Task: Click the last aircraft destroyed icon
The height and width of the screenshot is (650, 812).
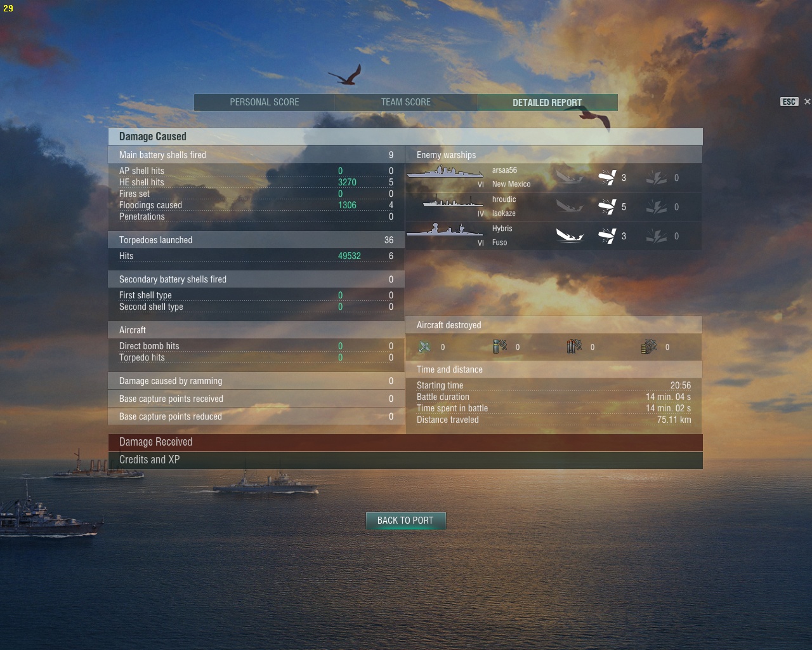Action: (649, 347)
